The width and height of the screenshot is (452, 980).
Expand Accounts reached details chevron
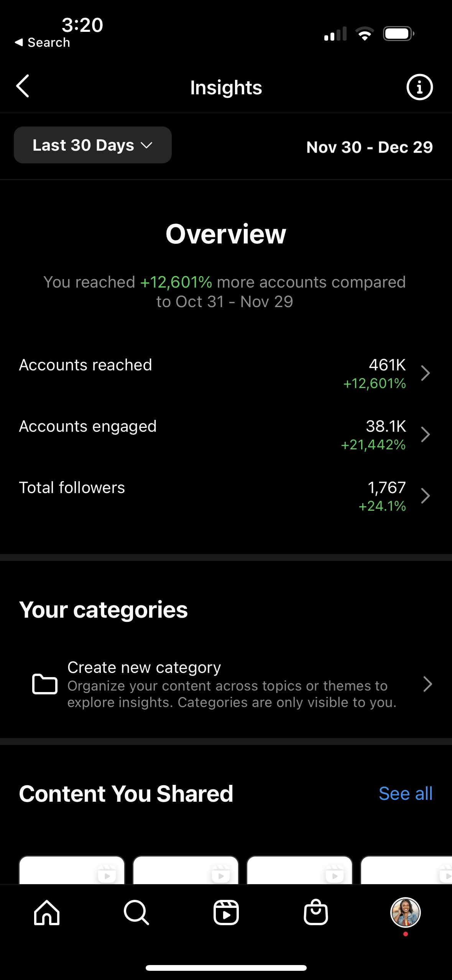tap(425, 373)
